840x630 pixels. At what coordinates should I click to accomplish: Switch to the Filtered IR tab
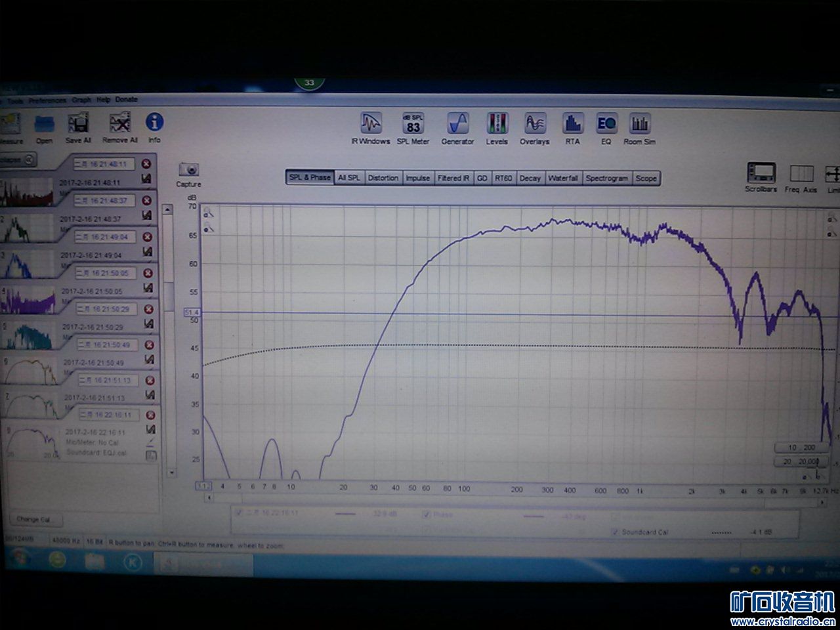tap(453, 178)
